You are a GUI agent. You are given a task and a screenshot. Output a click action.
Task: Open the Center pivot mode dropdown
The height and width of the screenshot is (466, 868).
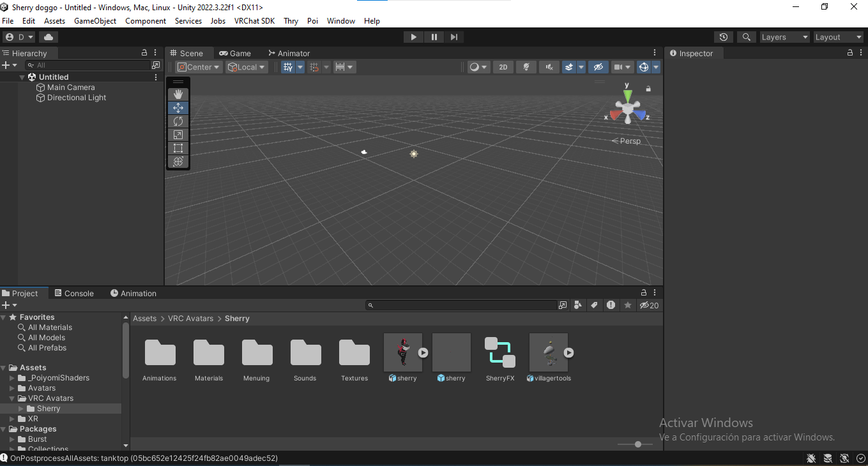(199, 67)
